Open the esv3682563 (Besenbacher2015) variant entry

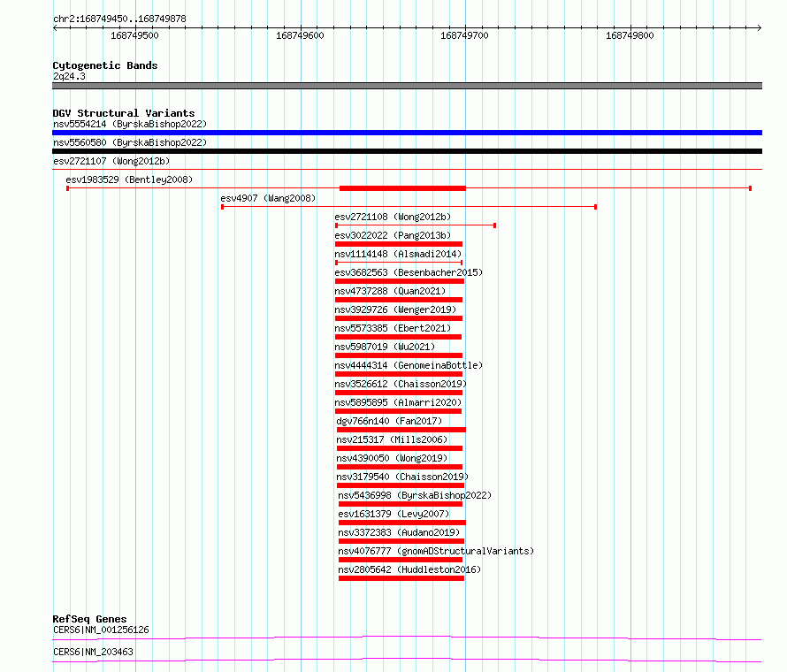(409, 272)
